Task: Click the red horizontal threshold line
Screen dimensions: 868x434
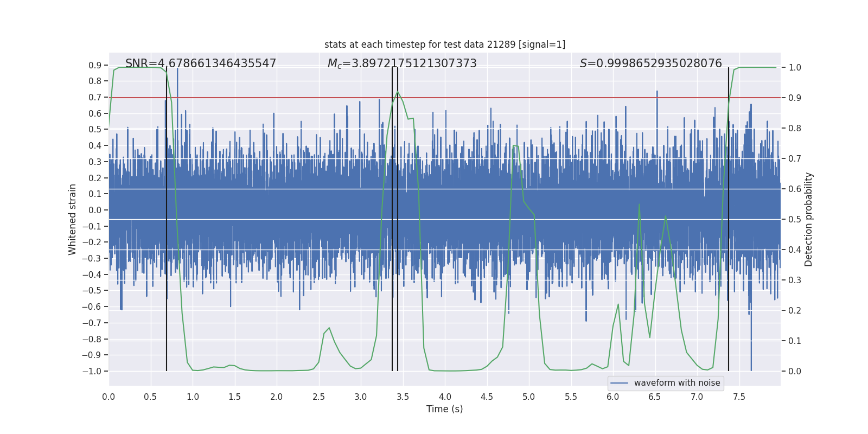Action: 445,98
